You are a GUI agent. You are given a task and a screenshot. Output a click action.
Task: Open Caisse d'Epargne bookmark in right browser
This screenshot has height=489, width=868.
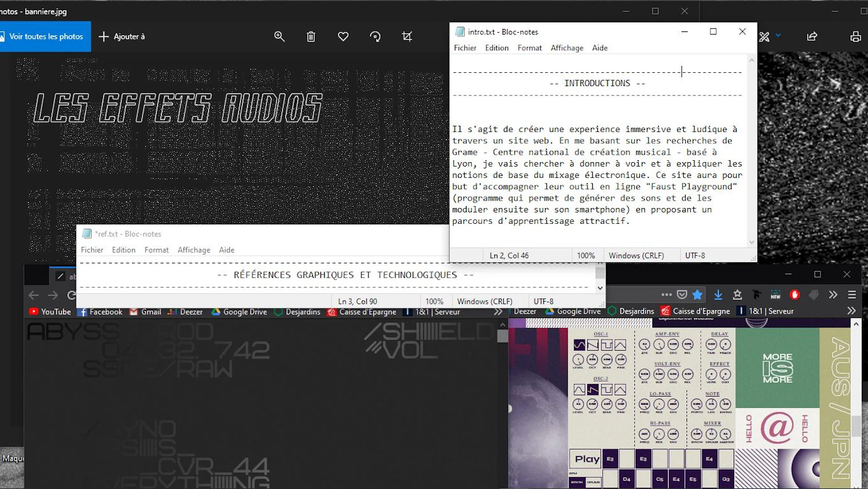pos(695,311)
